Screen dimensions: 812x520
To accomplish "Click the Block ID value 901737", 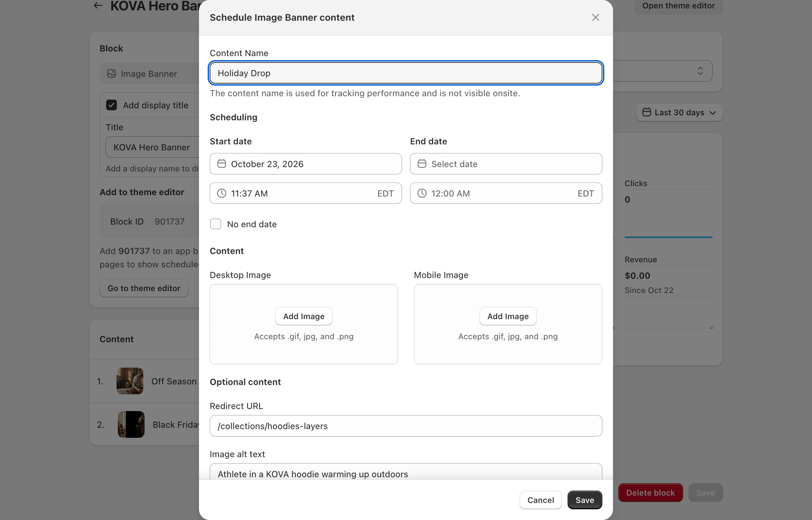I will [170, 222].
